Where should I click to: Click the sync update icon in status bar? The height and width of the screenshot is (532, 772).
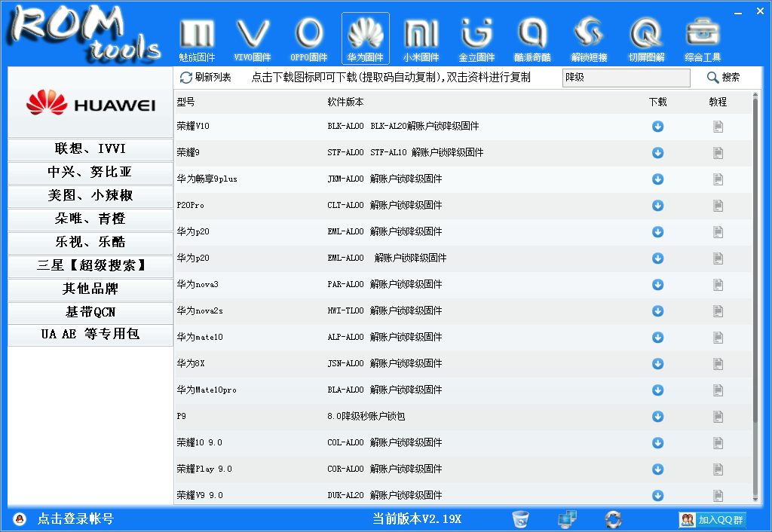tap(614, 518)
